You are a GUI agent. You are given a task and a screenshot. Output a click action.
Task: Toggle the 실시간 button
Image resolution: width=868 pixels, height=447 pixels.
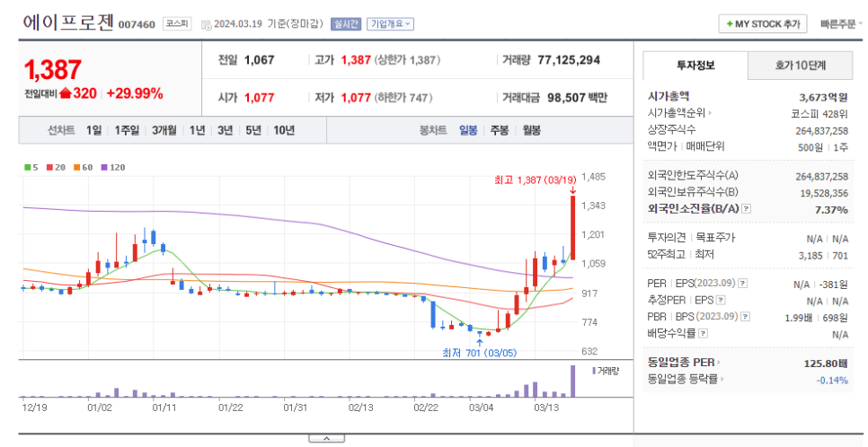(x=346, y=24)
